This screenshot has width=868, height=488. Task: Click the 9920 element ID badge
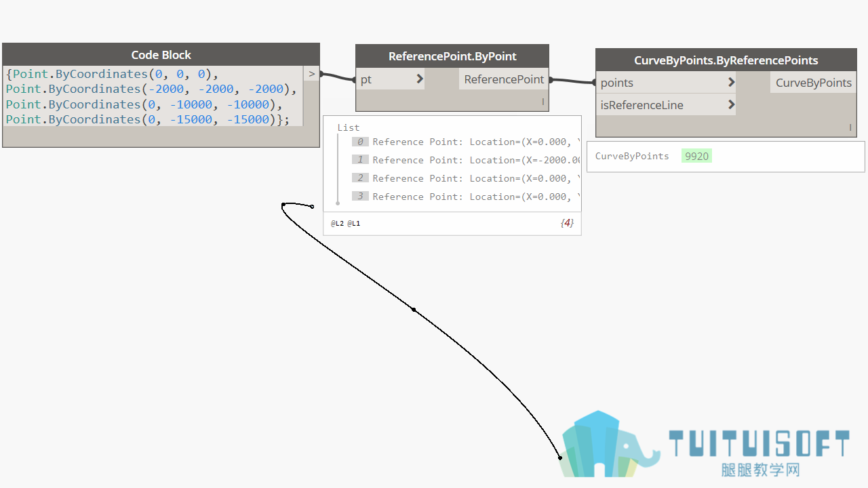pyautogui.click(x=696, y=156)
